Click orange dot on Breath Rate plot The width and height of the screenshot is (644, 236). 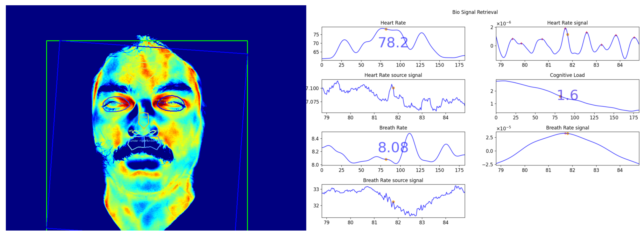[386, 159]
